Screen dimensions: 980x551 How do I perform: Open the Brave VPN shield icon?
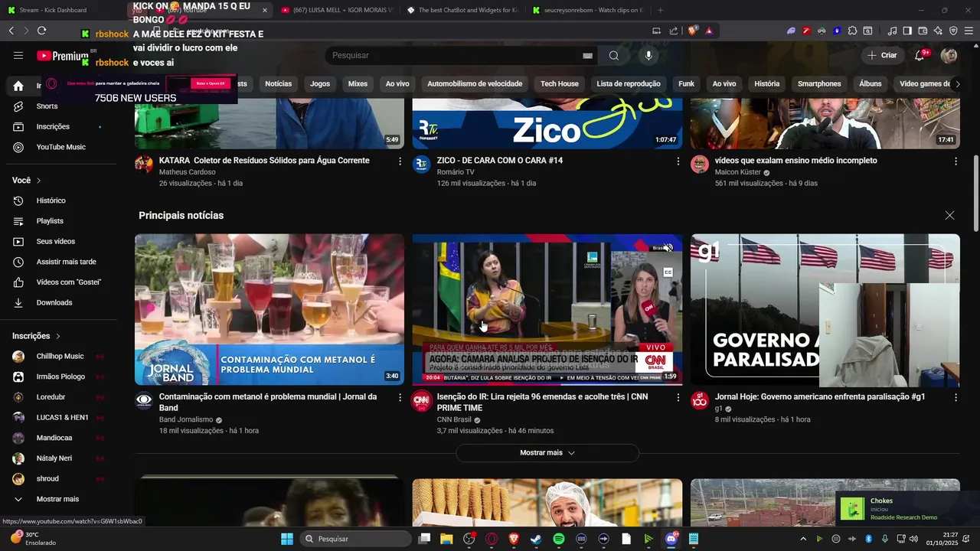(953, 31)
